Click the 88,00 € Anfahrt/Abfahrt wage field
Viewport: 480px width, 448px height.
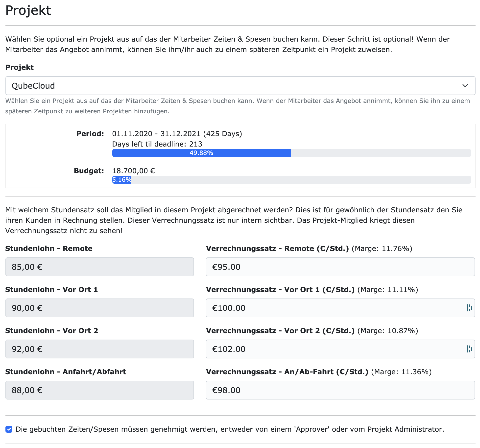pyautogui.click(x=99, y=390)
